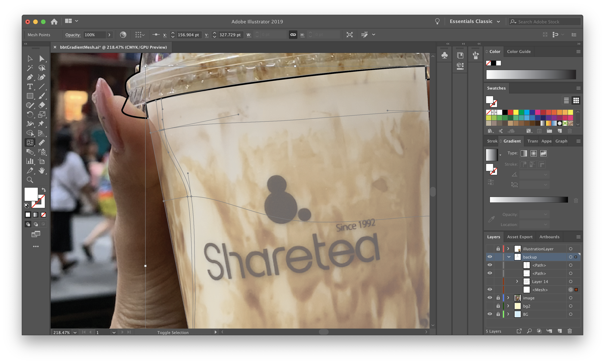Choose the Eraser tool
605x364 pixels.
pyautogui.click(x=42, y=105)
